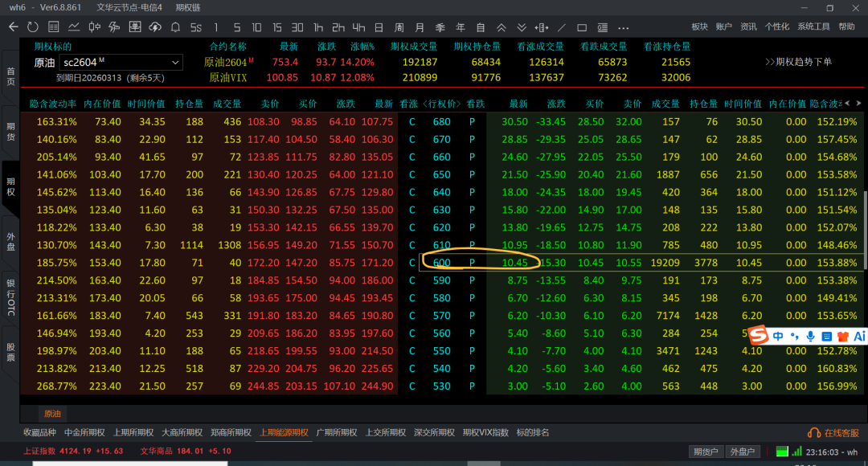Click the cloud lightning icon in the toolbar

154,27
